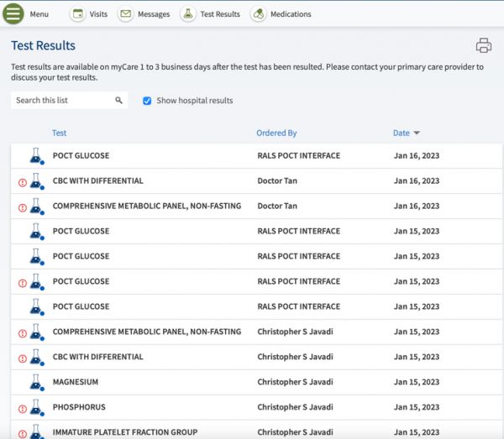Screen dimensions: 504x439
Task: Click alert icon on Immature Platelet Fraction row
Action: pos(23,434)
